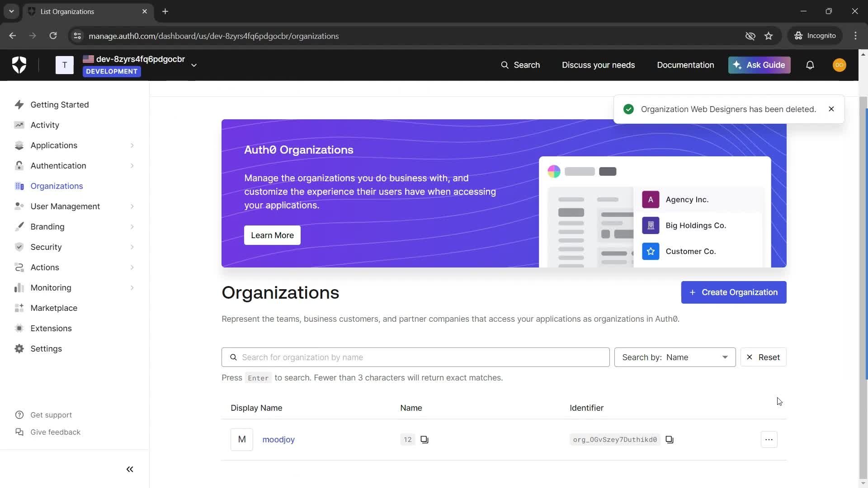Go back in browser history
Viewport: 868px width, 488px height.
[13, 36]
